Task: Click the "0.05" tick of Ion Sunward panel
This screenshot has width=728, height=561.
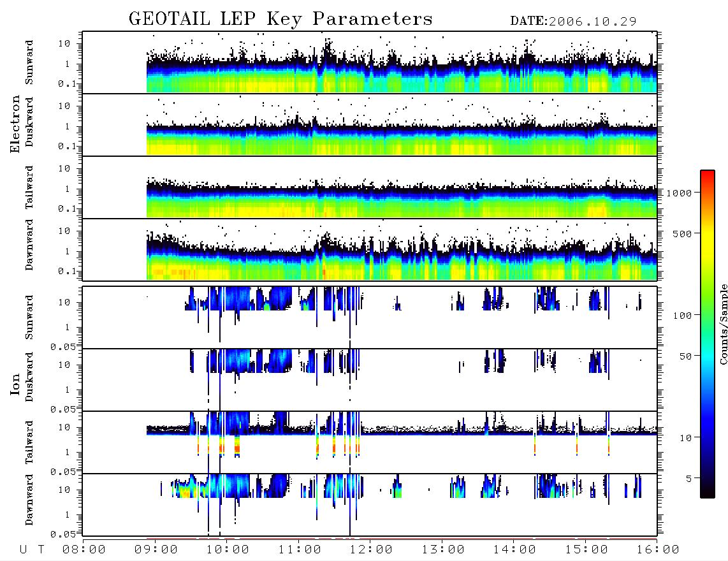Action: [64, 347]
